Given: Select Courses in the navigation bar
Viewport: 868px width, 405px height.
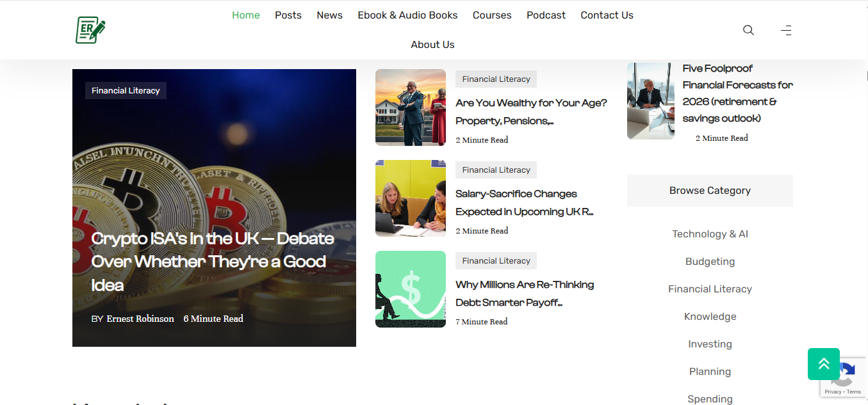Looking at the screenshot, I should [x=492, y=15].
